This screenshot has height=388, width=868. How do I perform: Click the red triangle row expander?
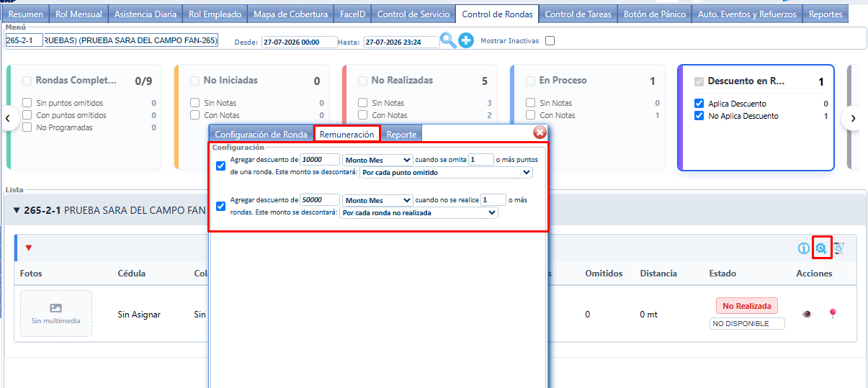29,248
